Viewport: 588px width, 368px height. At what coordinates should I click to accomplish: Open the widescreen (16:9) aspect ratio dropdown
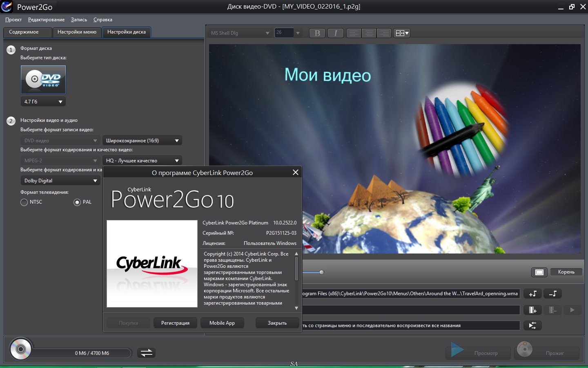[x=142, y=141]
